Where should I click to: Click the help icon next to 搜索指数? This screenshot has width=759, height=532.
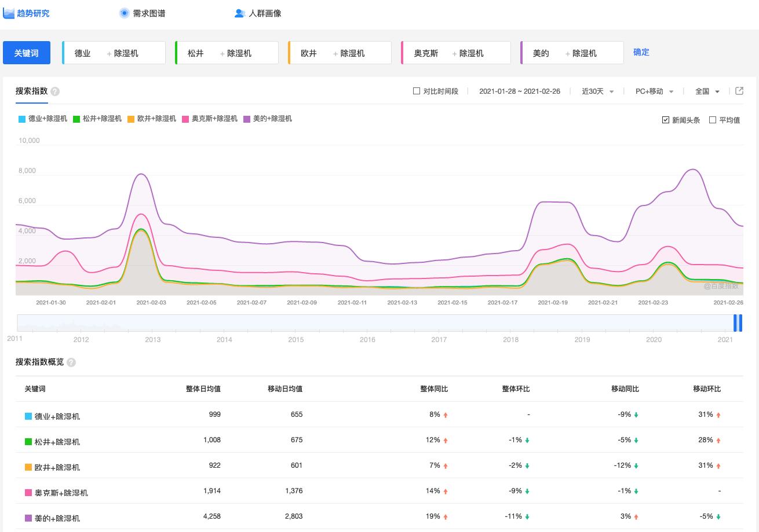tap(54, 91)
